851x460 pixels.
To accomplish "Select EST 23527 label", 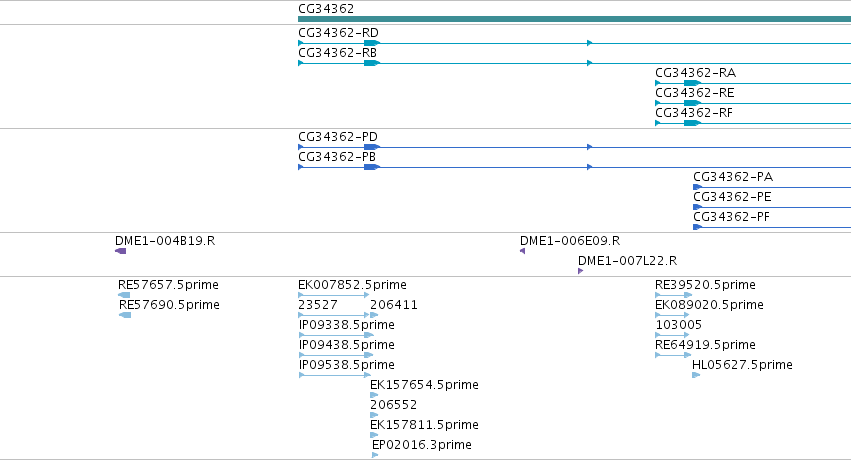I will click(x=317, y=305).
